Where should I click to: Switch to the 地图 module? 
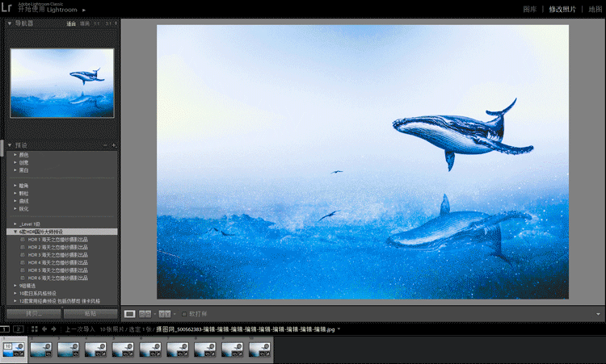click(x=595, y=9)
